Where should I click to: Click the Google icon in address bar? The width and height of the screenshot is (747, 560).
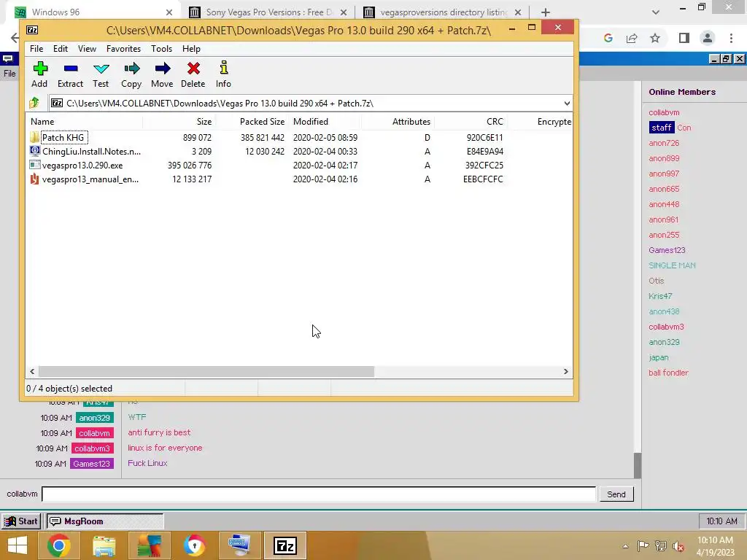tap(608, 38)
